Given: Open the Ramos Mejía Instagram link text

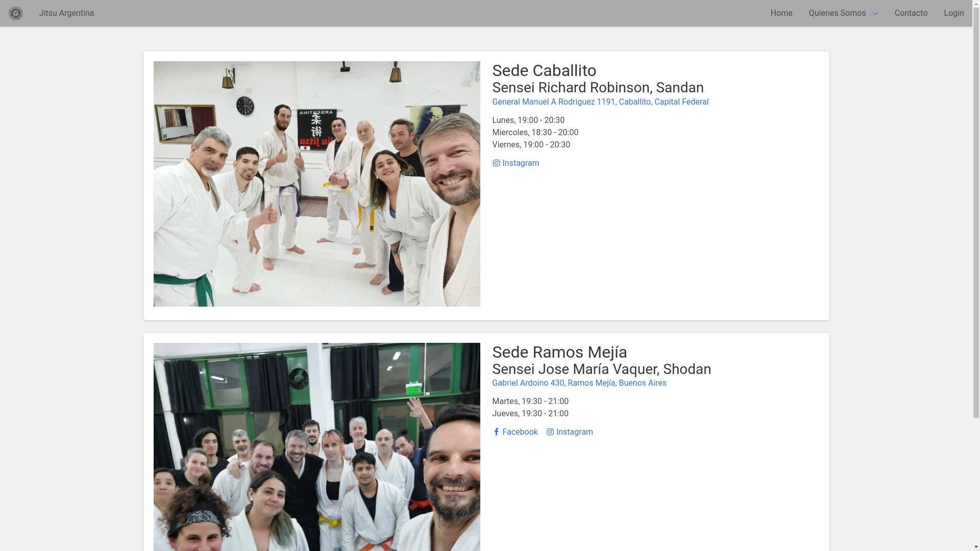Looking at the screenshot, I should coord(574,432).
